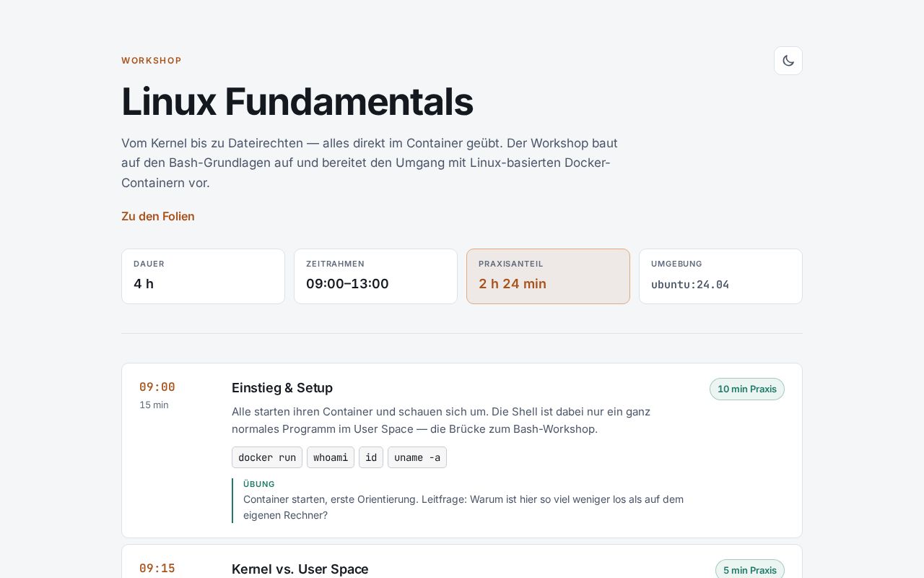Open the 'Zu den Folien' link
The image size is (924, 578).
(x=158, y=216)
